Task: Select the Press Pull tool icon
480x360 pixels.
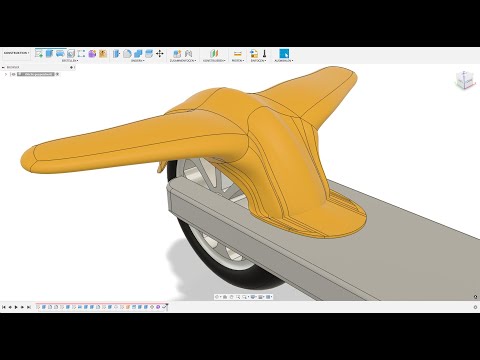Action: click(116, 53)
